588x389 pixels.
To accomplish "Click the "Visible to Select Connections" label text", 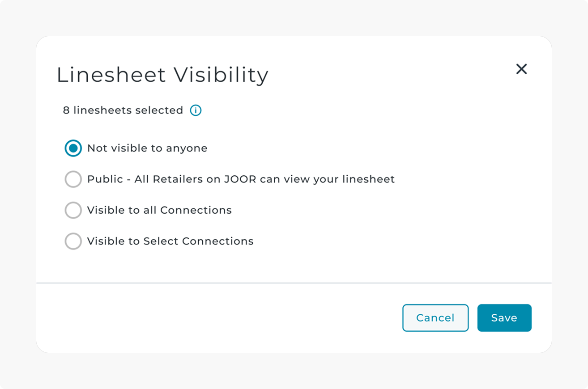I will pyautogui.click(x=170, y=241).
